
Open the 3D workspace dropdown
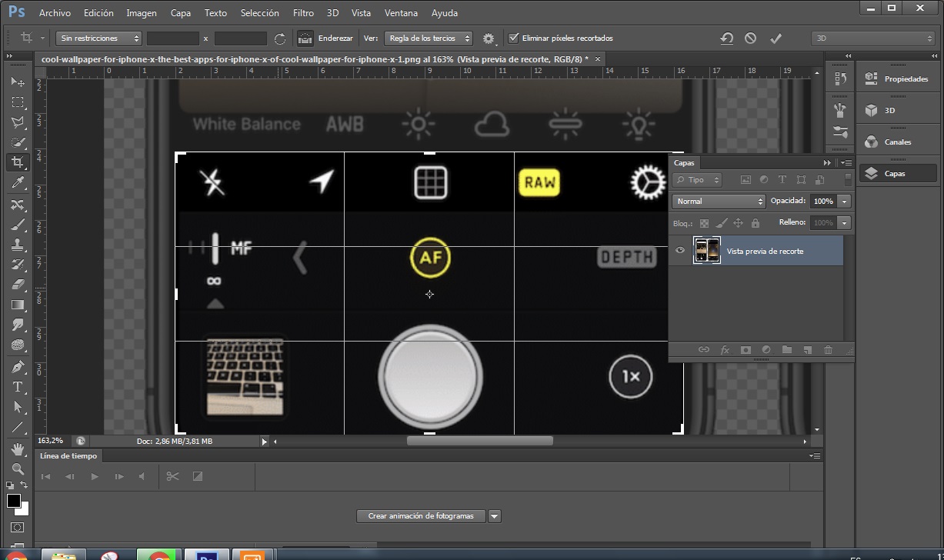[x=873, y=38]
